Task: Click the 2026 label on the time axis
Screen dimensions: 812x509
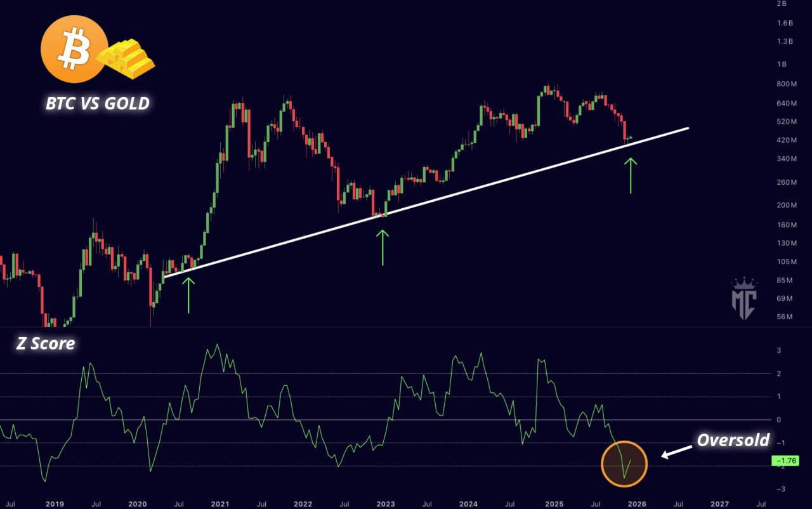Action: point(636,503)
